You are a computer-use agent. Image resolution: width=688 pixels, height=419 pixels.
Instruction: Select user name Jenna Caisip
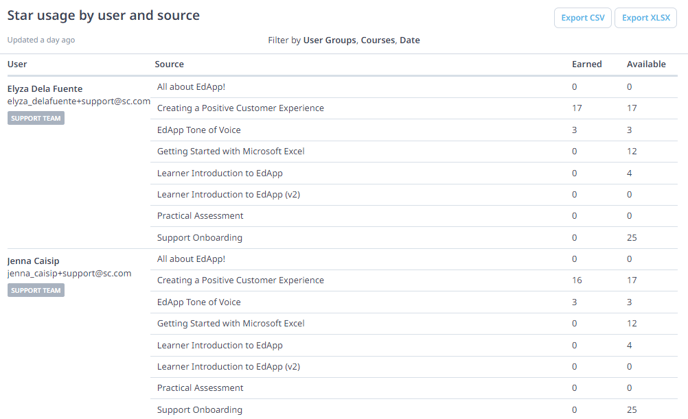click(x=33, y=261)
